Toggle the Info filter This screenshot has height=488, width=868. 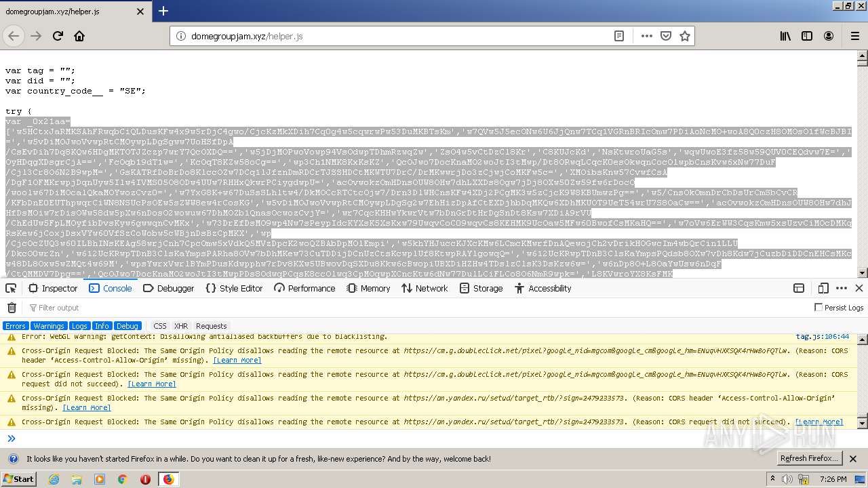[102, 326]
